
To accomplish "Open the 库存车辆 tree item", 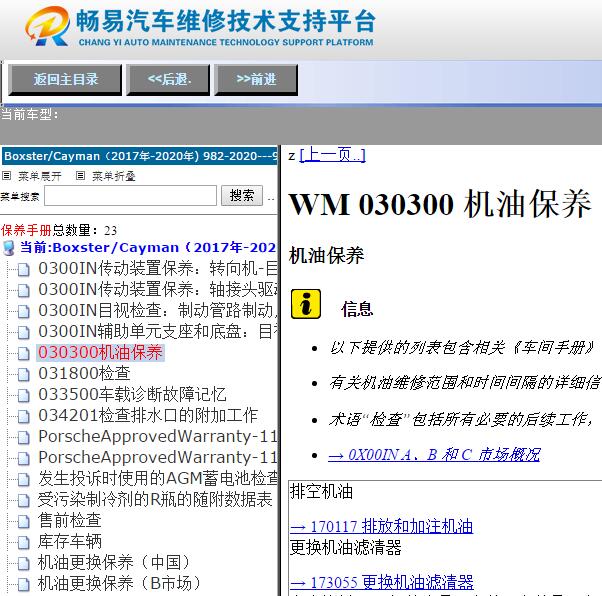I will coord(69,541).
